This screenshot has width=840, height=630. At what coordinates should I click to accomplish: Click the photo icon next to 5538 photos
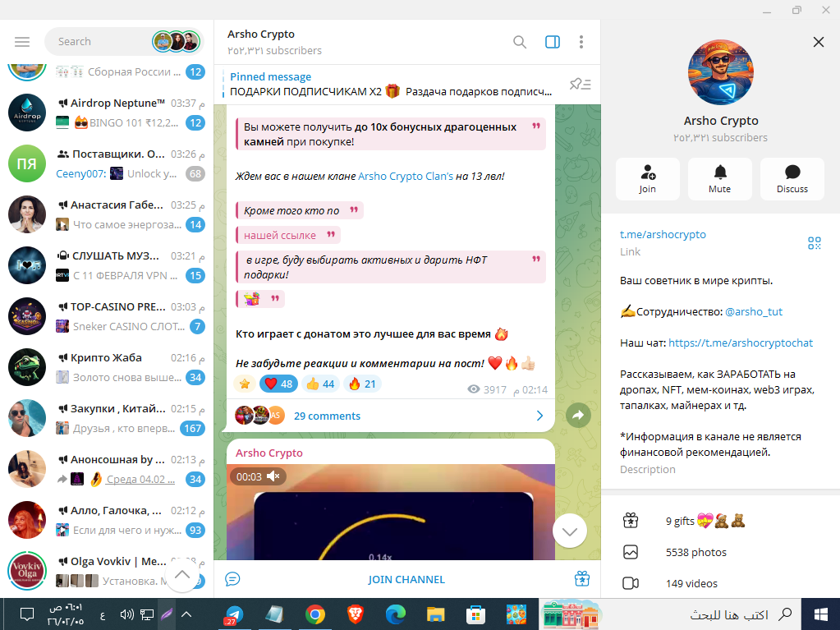tap(631, 552)
